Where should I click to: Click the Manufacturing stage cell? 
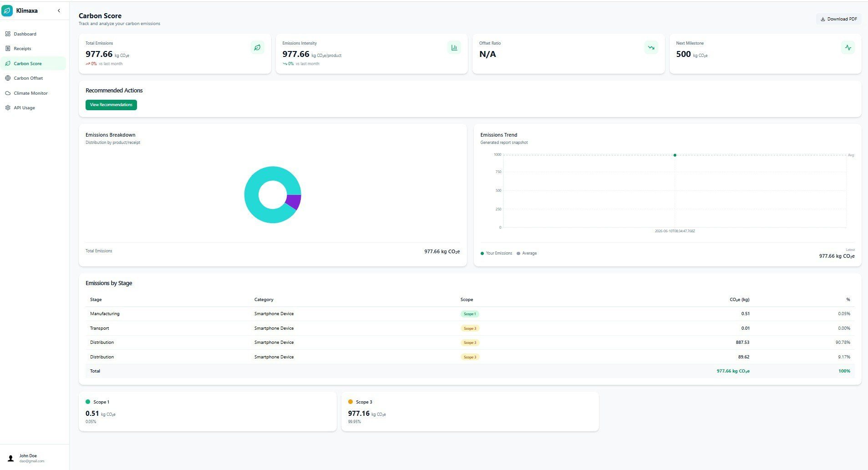click(x=105, y=314)
